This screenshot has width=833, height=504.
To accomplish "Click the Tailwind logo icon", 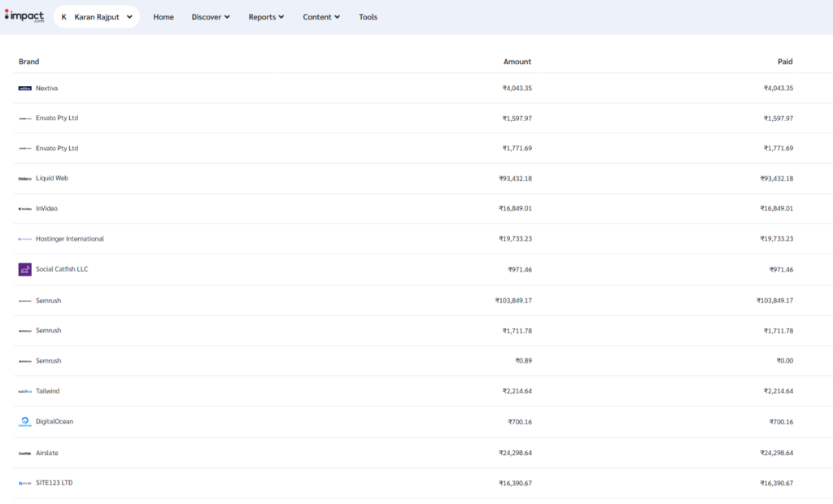I will point(25,391).
